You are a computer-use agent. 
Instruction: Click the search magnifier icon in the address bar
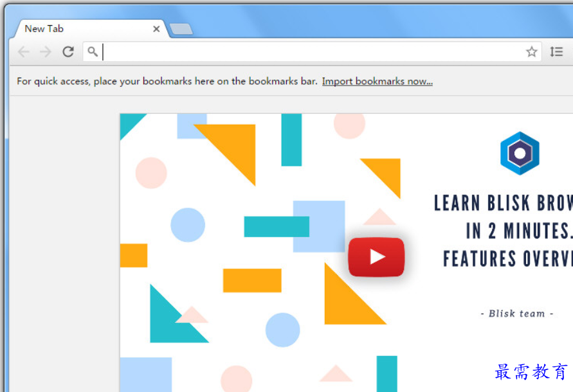(x=93, y=51)
